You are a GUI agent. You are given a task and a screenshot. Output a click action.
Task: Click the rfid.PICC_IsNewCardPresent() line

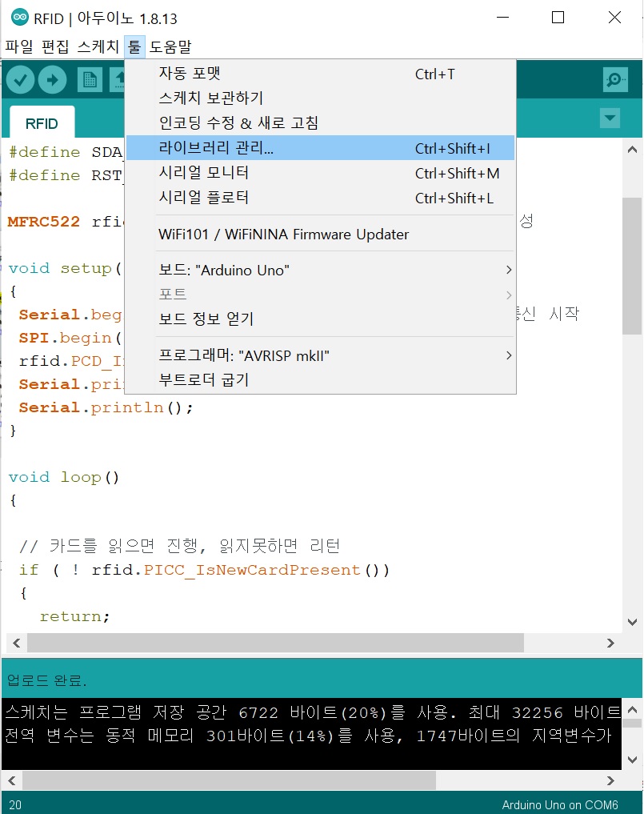coord(204,570)
